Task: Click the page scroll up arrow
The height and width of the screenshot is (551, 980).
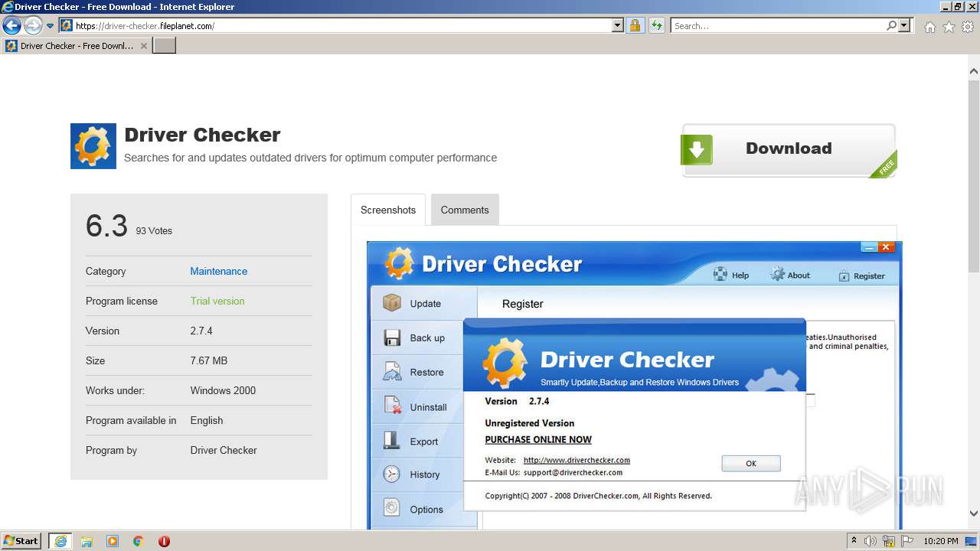Action: click(x=973, y=71)
